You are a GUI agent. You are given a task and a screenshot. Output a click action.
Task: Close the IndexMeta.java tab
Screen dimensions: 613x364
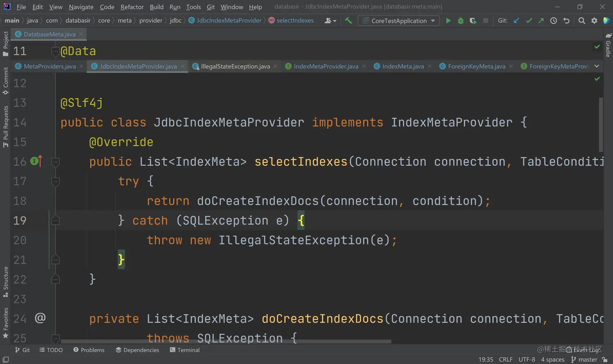[x=430, y=66]
